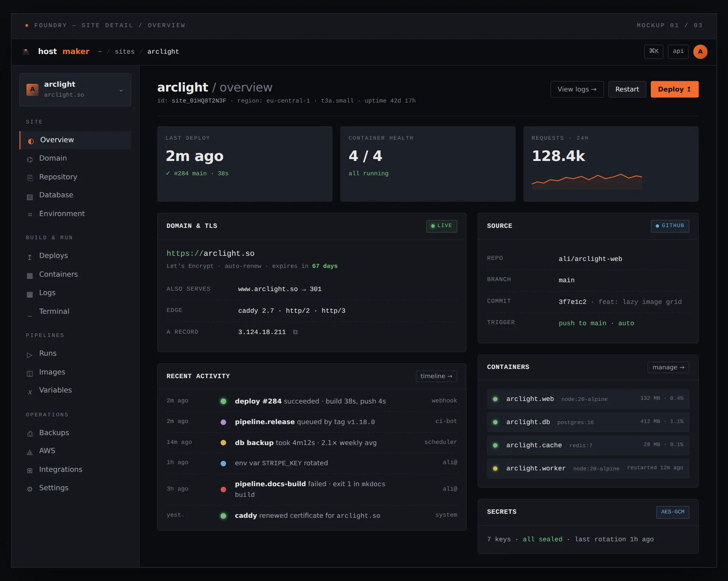
Task: Click the AWS triangle icon
Action: click(30, 452)
